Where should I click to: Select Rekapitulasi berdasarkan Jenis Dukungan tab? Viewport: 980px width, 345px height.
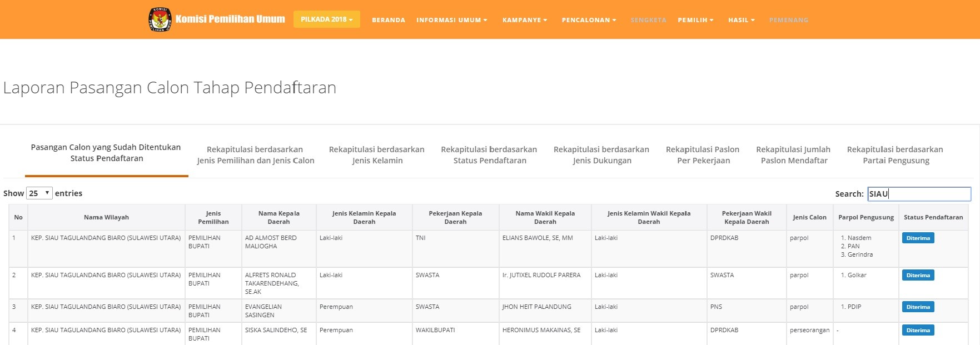(x=601, y=155)
